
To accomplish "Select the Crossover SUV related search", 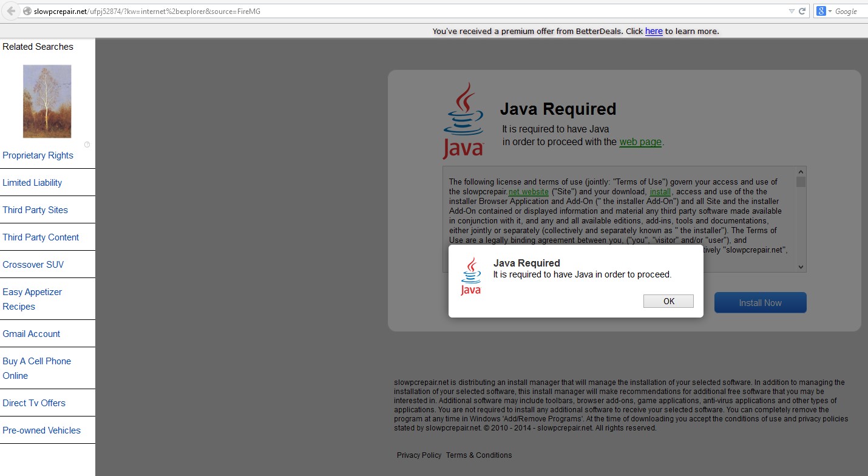I will [x=33, y=265].
